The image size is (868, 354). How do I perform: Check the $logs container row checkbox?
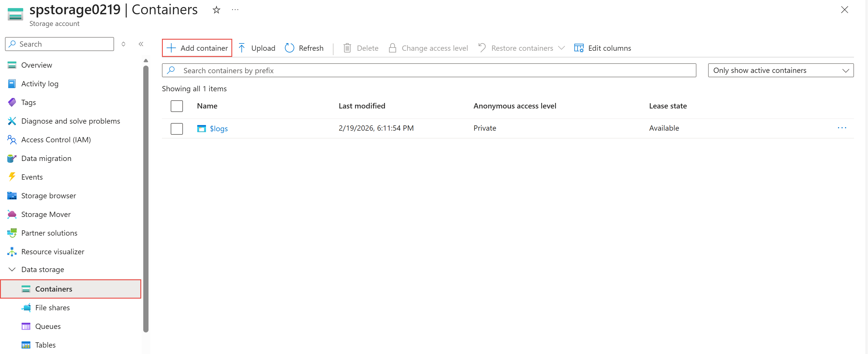click(x=177, y=129)
